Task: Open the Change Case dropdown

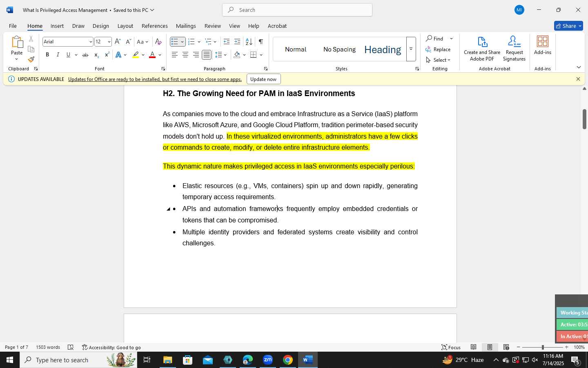Action: (x=143, y=42)
